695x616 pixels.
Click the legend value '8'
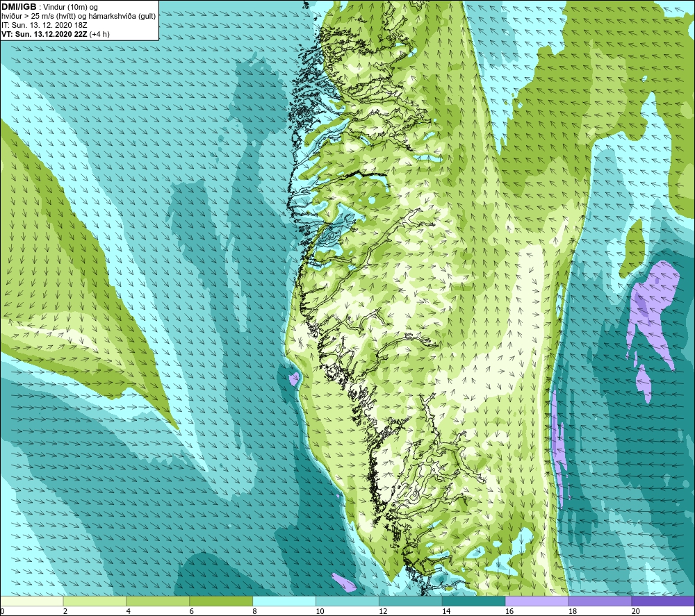click(254, 611)
